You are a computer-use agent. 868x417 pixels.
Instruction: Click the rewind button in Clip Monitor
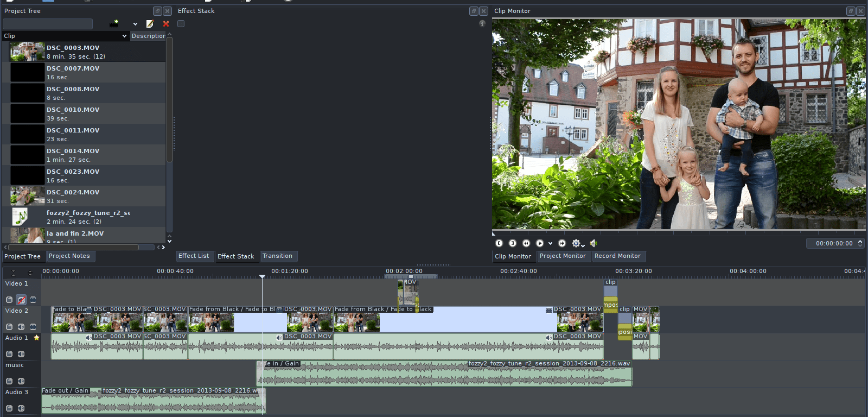pyautogui.click(x=526, y=243)
